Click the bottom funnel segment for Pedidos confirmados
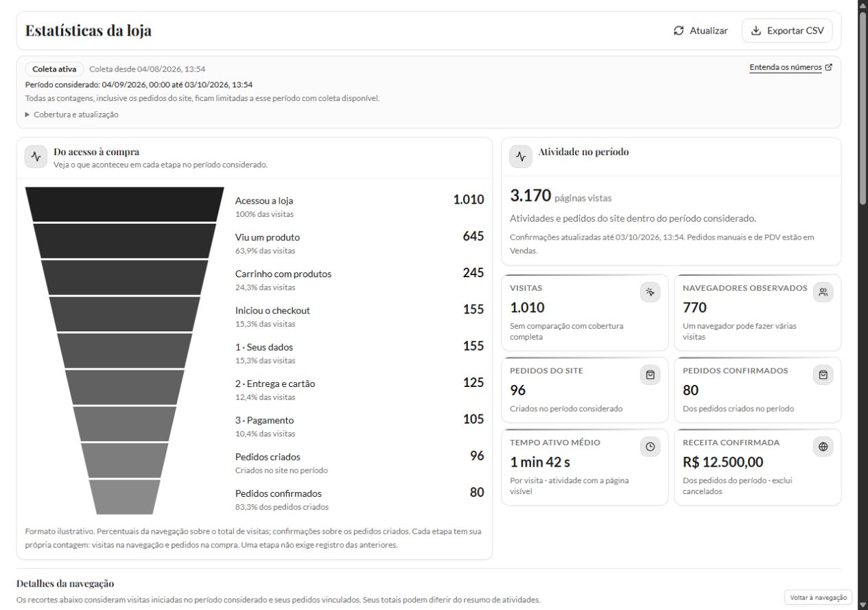The height and width of the screenshot is (610, 868). pos(125,497)
